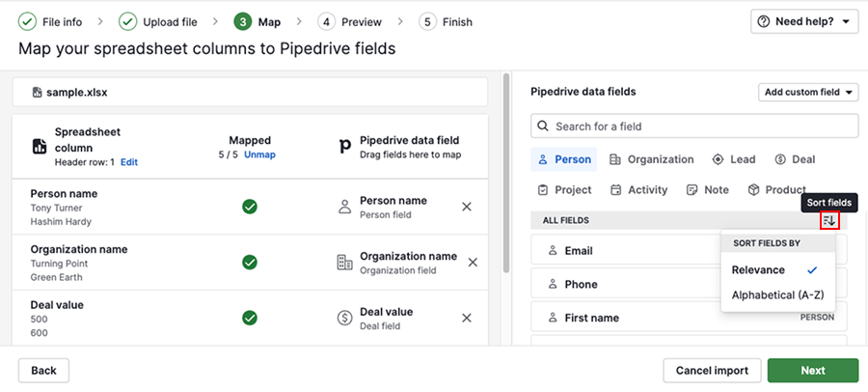
Task: Select Relevance sort option
Action: click(x=758, y=270)
